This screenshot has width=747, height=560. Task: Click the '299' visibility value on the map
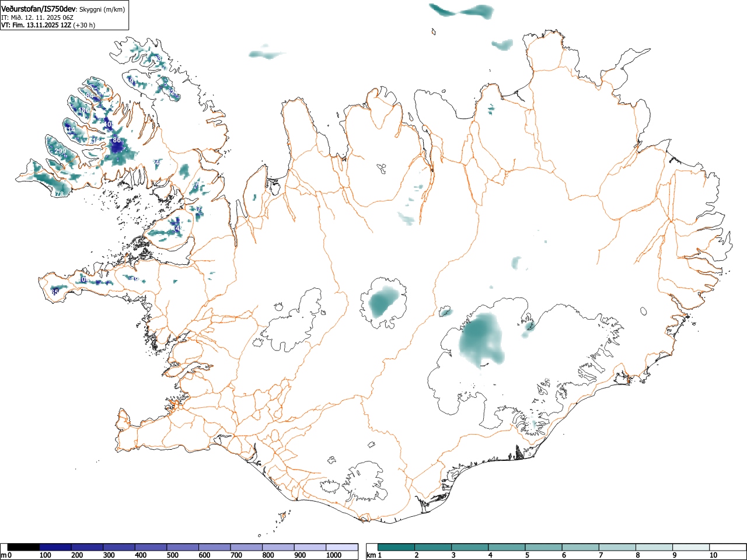click(60, 152)
